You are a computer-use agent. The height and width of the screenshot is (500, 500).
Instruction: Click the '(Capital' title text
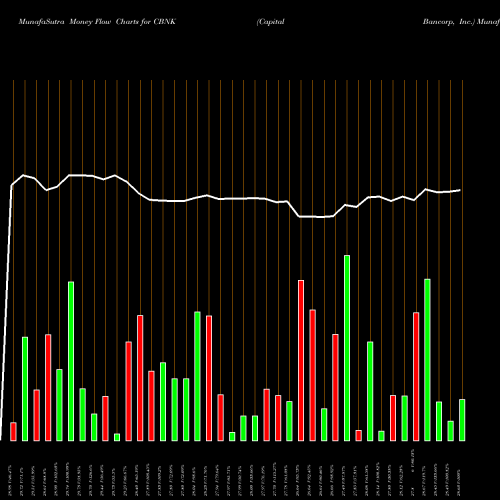pos(270,22)
